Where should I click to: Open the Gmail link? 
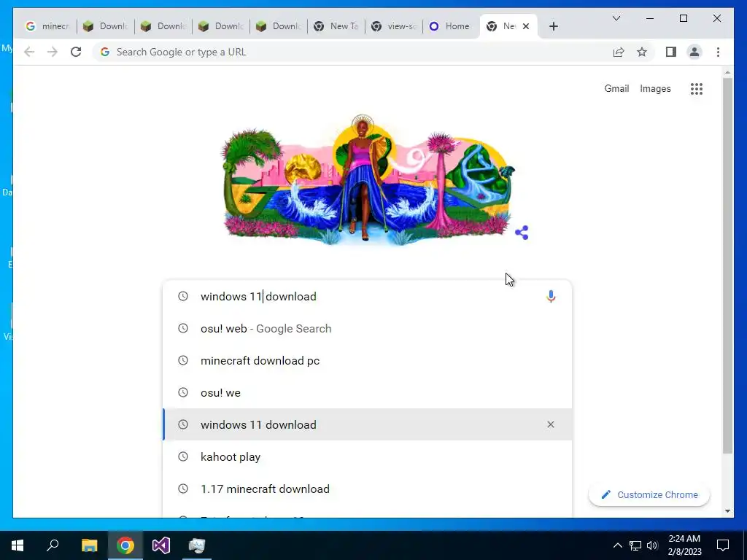click(616, 88)
